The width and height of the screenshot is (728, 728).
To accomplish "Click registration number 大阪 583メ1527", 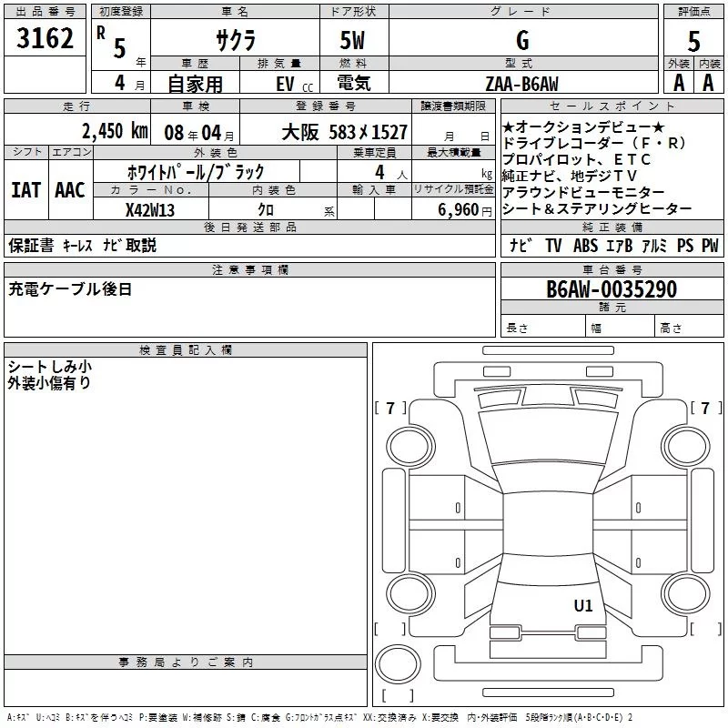I will 345,132.
